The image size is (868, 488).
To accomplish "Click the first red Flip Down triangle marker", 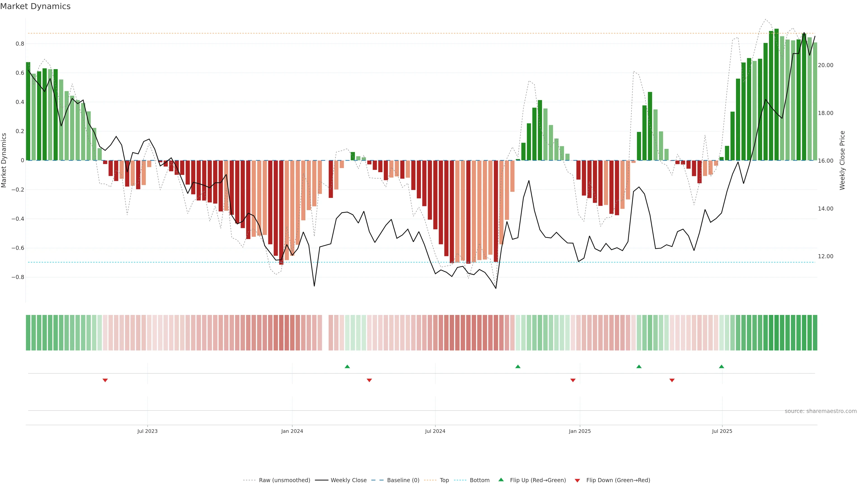I will coord(105,380).
